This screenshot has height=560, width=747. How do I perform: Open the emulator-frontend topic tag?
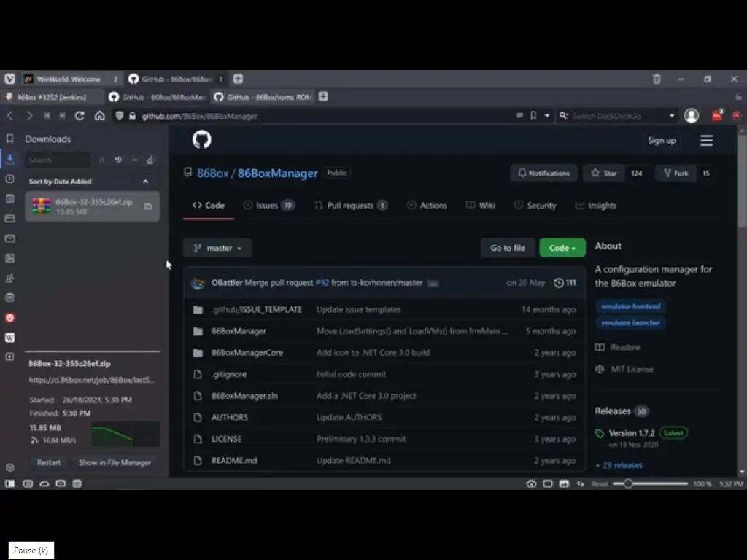(630, 306)
